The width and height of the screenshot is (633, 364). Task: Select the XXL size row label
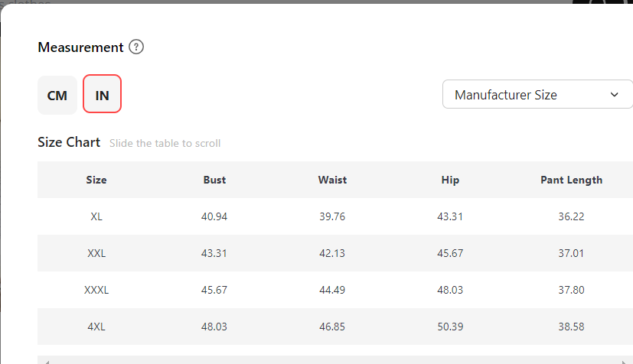pos(96,253)
